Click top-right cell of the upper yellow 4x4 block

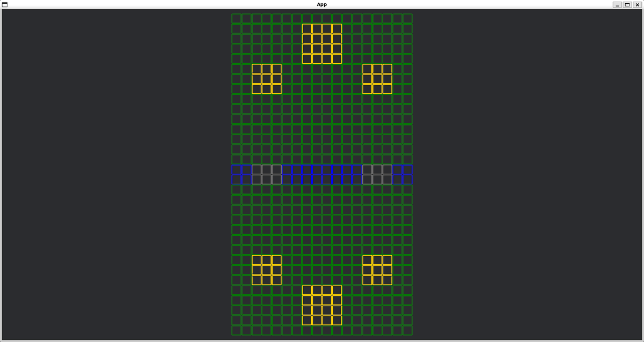(x=337, y=28)
